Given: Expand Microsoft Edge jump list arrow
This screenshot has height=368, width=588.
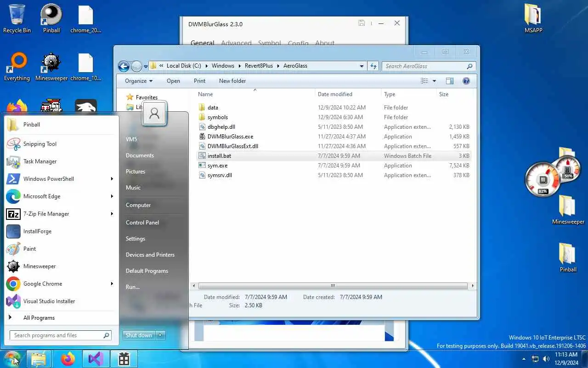Looking at the screenshot, I should (112, 196).
